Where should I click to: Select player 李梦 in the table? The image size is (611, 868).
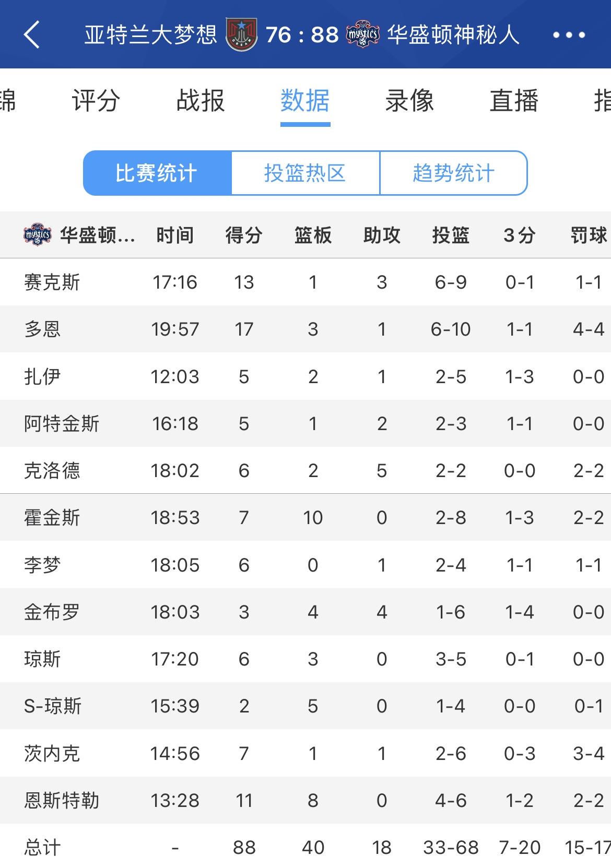(43, 565)
